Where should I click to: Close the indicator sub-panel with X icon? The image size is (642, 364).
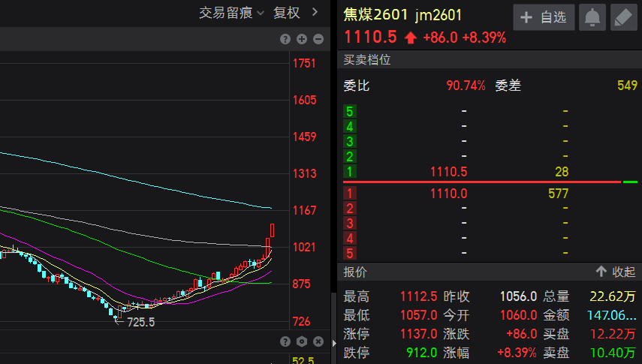pyautogui.click(x=318, y=341)
